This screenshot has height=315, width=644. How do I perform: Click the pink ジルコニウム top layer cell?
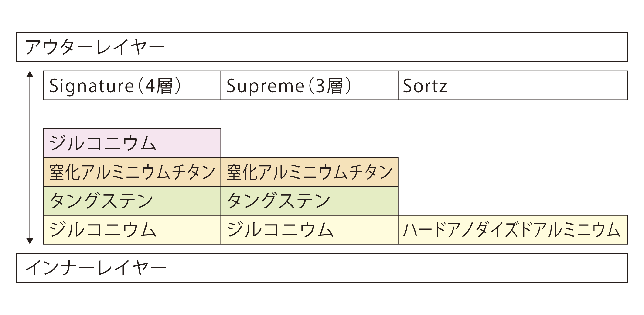pyautogui.click(x=132, y=143)
